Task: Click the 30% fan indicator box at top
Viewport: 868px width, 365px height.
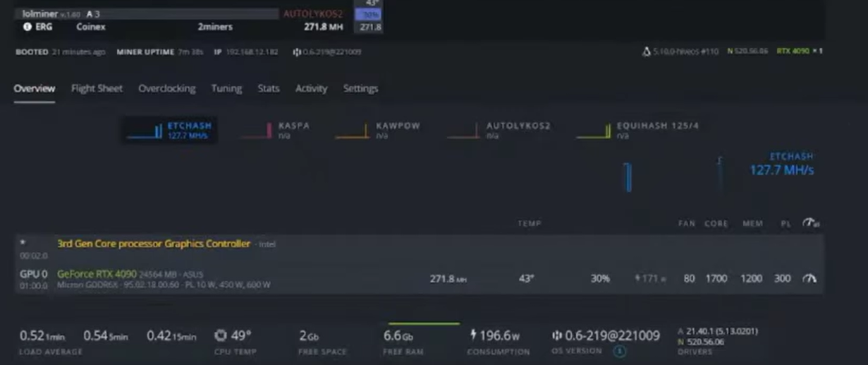Action: click(x=370, y=14)
